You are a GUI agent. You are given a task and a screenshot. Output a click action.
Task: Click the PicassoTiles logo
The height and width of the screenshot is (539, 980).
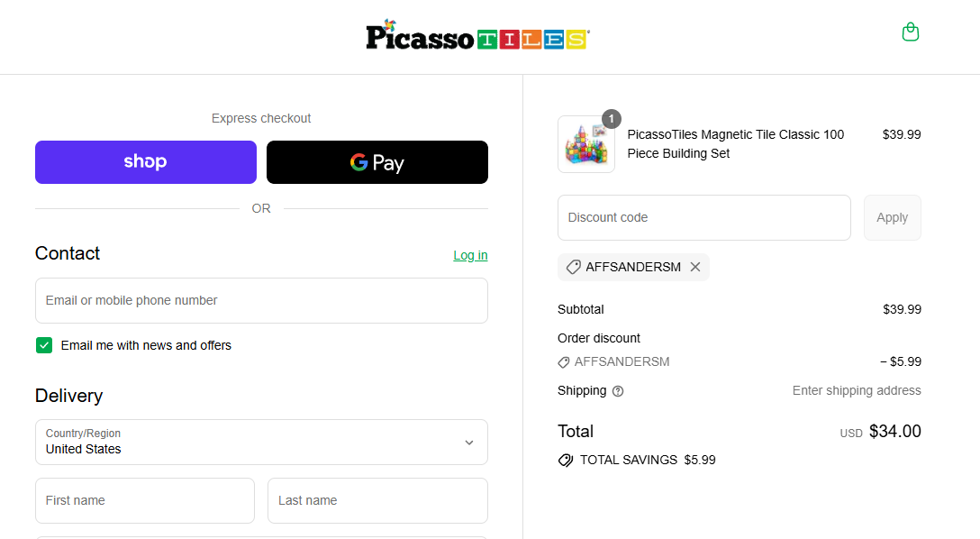(x=477, y=36)
